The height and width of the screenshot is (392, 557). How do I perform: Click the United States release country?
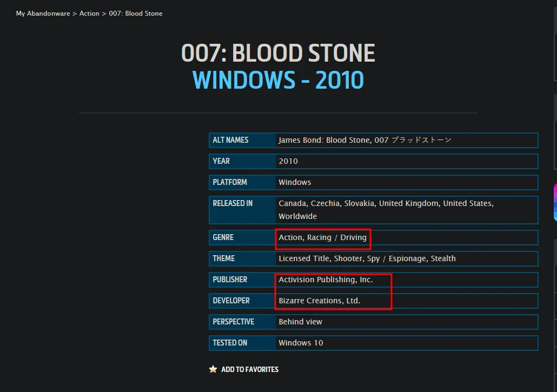click(x=467, y=203)
